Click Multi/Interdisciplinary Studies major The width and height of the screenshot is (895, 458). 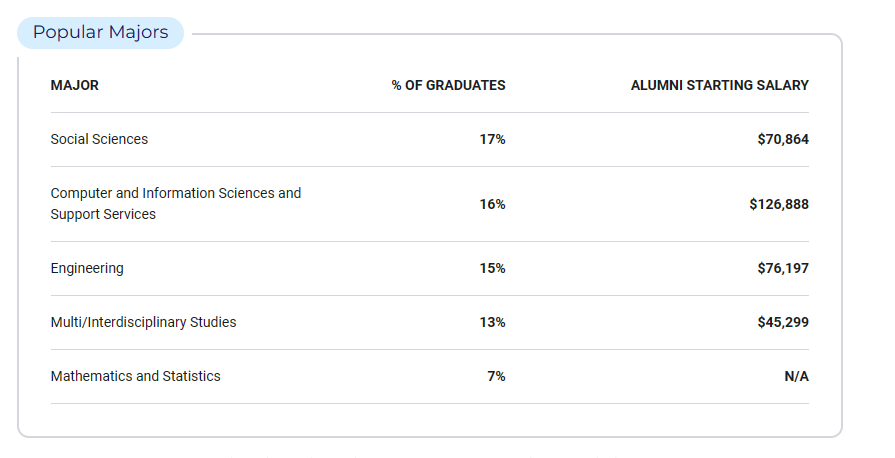click(143, 322)
